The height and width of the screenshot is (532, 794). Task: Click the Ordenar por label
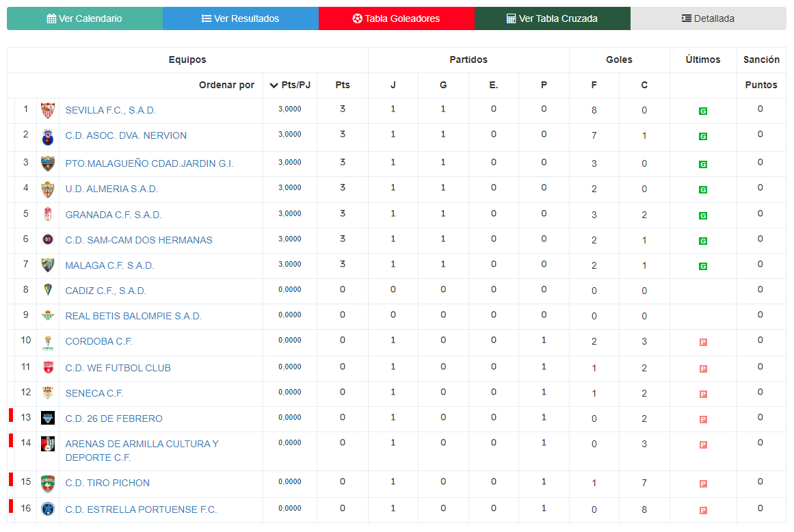tap(226, 85)
